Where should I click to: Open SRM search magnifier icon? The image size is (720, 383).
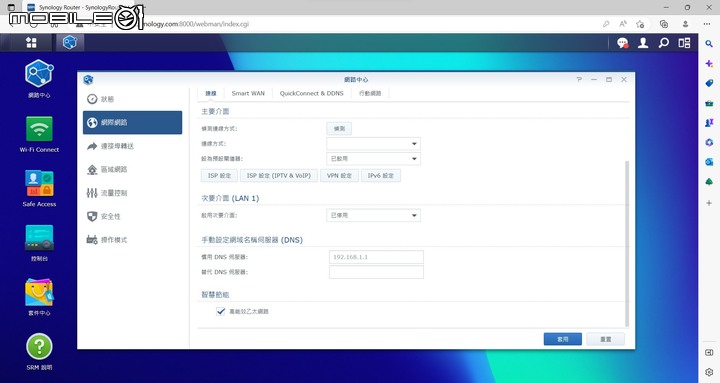click(x=664, y=43)
